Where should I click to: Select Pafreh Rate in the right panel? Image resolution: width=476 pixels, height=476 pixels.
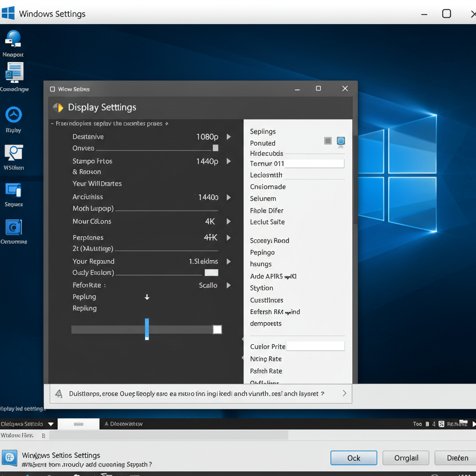[x=266, y=371]
